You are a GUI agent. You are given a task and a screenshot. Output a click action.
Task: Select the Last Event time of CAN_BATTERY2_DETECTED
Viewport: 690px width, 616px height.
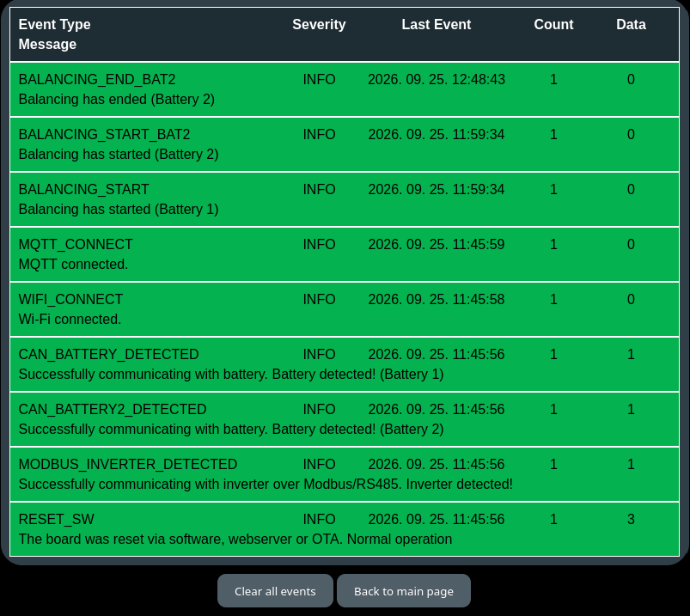pyautogui.click(x=437, y=409)
